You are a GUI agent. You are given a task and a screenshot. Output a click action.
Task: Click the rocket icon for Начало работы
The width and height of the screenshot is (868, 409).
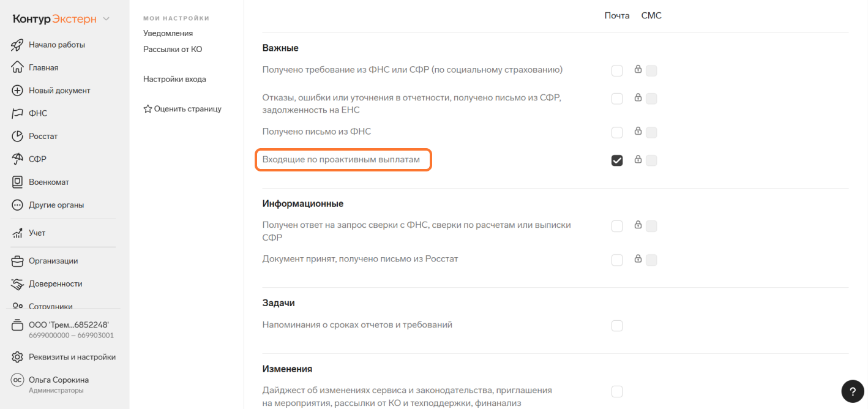click(x=18, y=45)
